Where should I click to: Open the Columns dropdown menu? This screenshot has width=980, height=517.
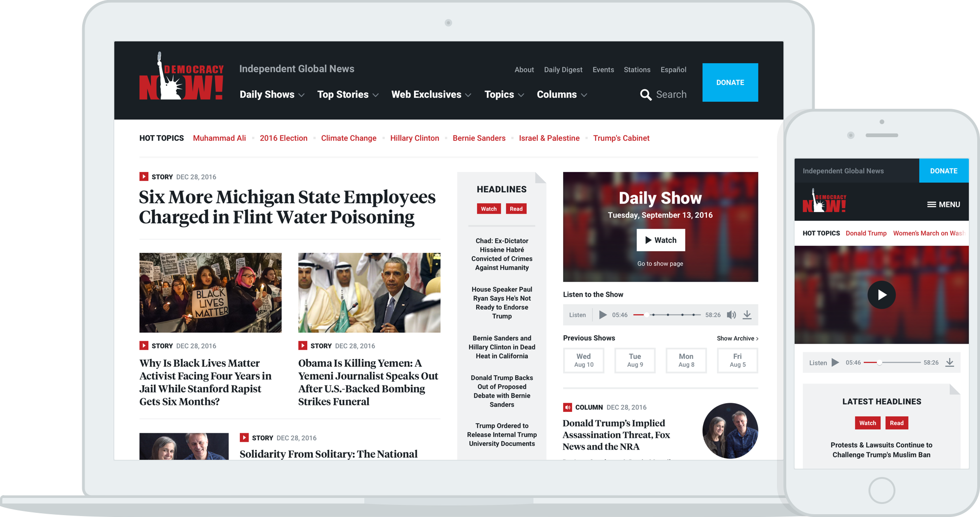tap(562, 95)
